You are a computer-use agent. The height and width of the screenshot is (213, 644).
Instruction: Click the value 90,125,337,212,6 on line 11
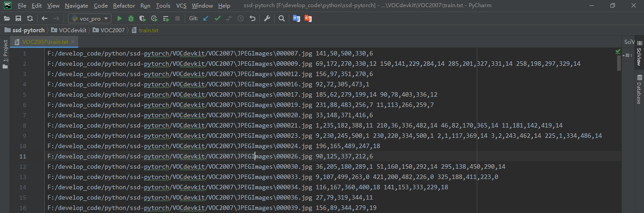pos(344,156)
